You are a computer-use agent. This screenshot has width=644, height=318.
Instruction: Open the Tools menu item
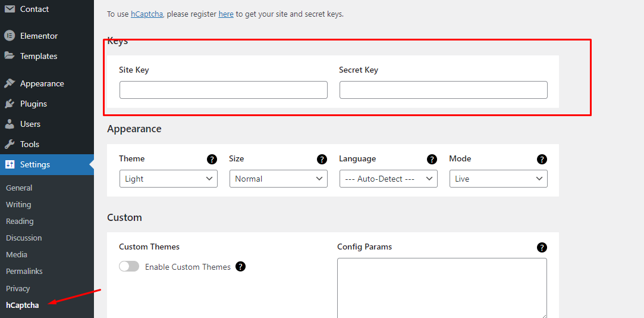tap(47, 144)
